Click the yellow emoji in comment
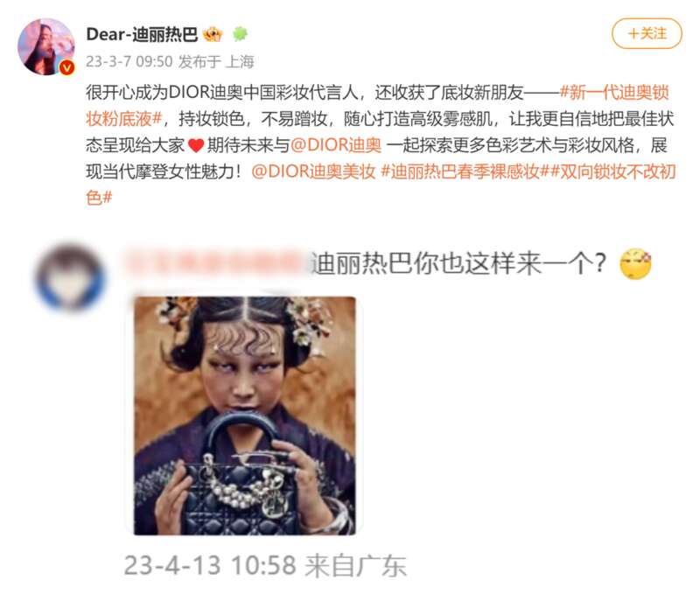 [635, 263]
